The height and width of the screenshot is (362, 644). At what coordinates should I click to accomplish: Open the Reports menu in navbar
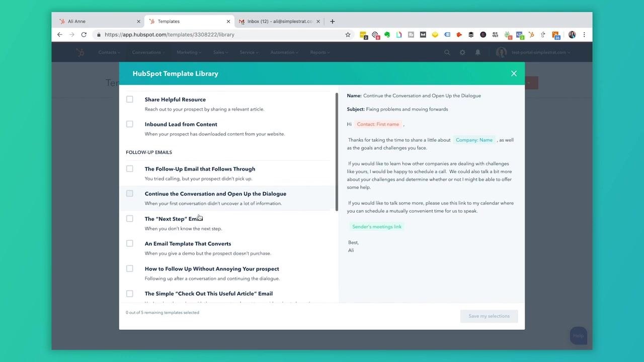coord(320,52)
